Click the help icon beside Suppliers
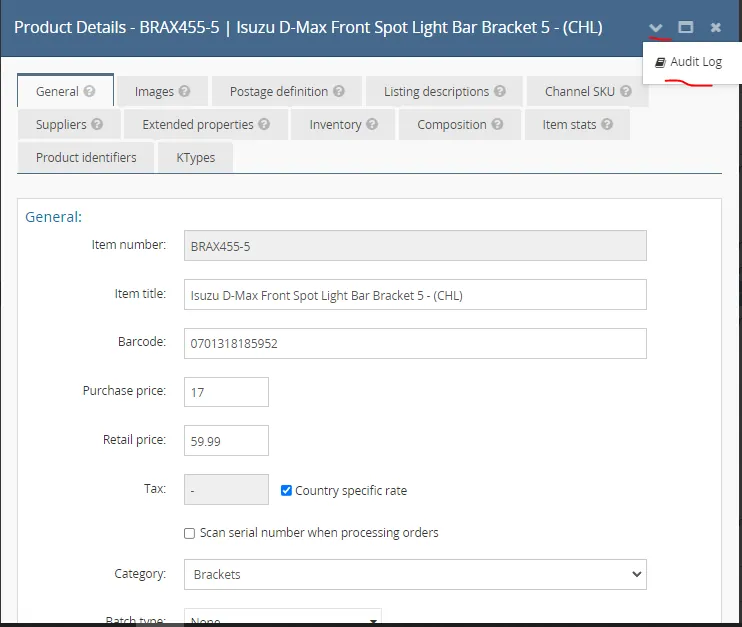The image size is (742, 627). [97, 124]
